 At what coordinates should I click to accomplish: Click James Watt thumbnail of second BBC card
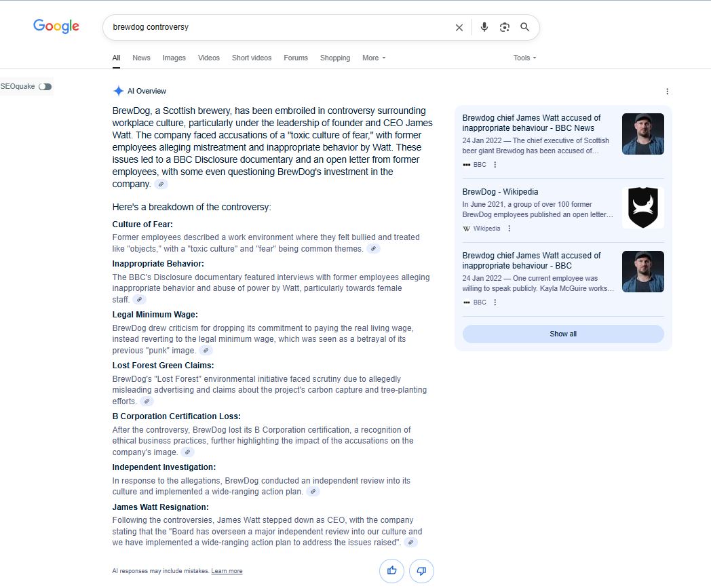coord(643,271)
